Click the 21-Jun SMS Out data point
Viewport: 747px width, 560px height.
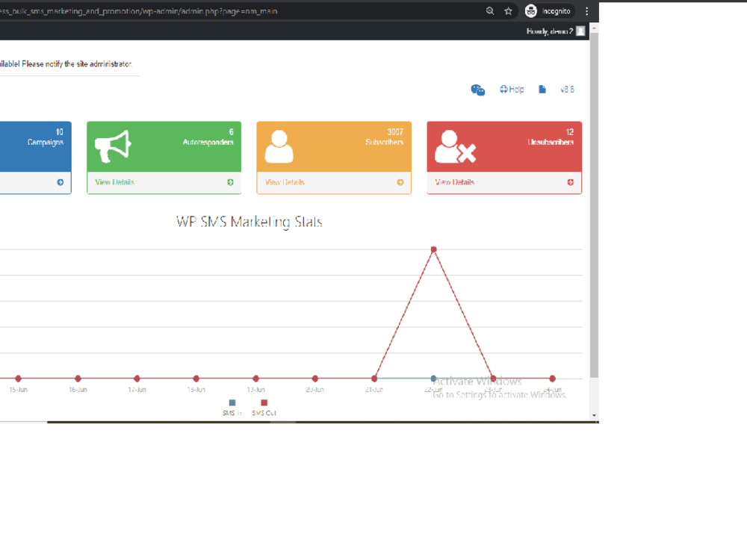click(x=374, y=379)
